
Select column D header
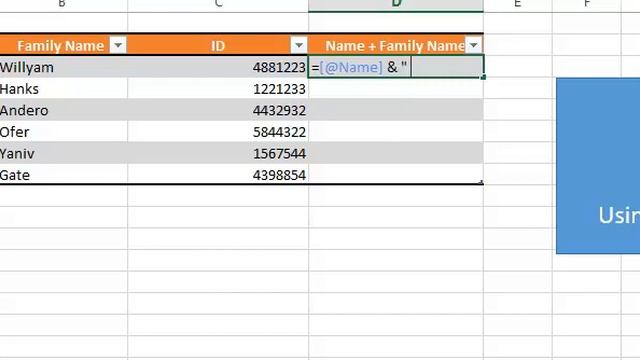396,5
